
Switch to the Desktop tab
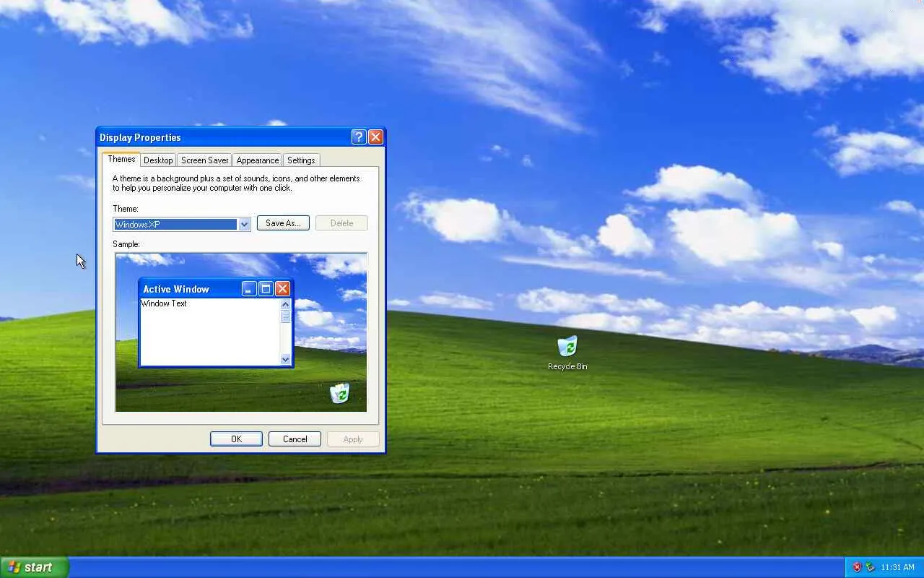click(x=158, y=160)
